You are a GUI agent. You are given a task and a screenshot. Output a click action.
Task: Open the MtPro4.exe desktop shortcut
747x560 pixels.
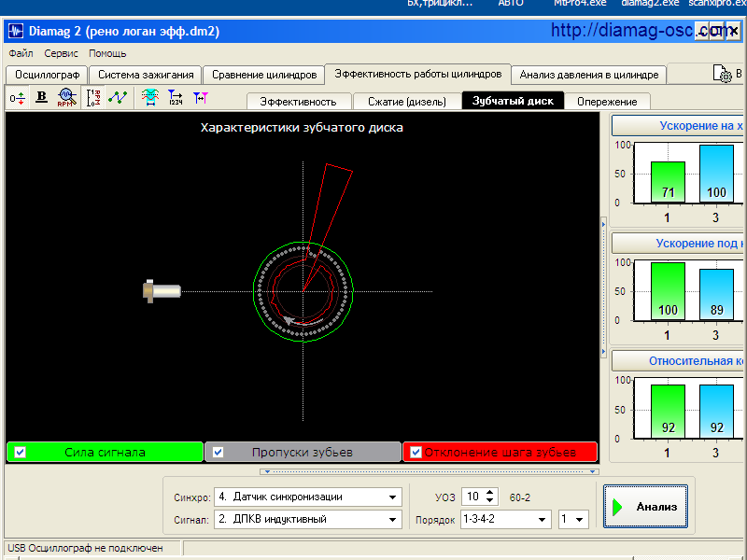click(x=580, y=4)
